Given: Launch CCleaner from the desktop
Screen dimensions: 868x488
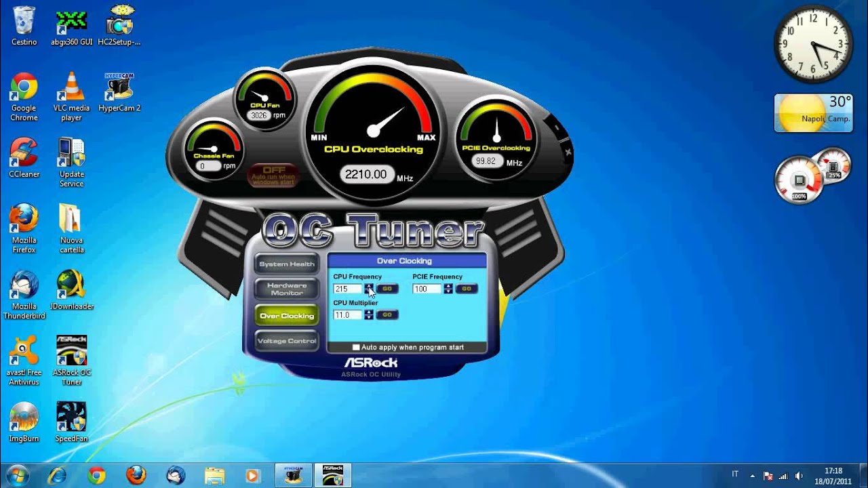Looking at the screenshot, I should 24,158.
